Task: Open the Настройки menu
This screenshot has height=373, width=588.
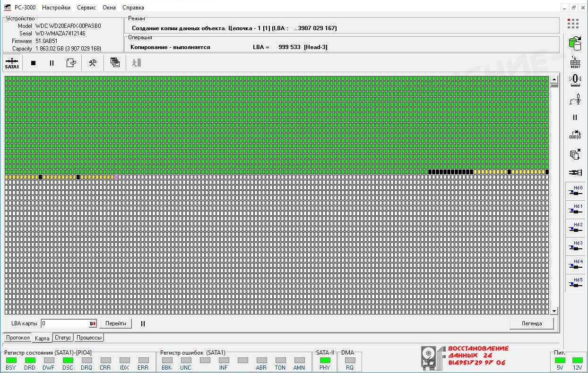Action: click(56, 8)
